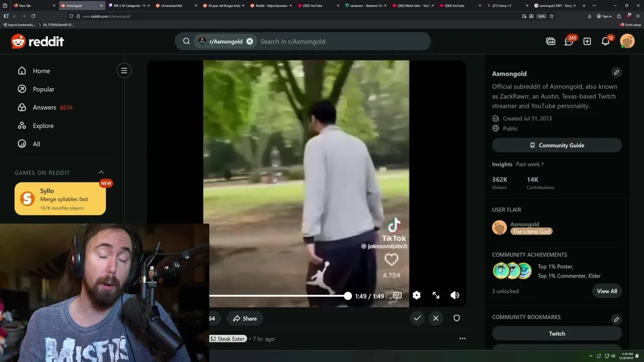Collapse the Games on Reddit section
Screen dimensions: 644x362
tap(101, 172)
